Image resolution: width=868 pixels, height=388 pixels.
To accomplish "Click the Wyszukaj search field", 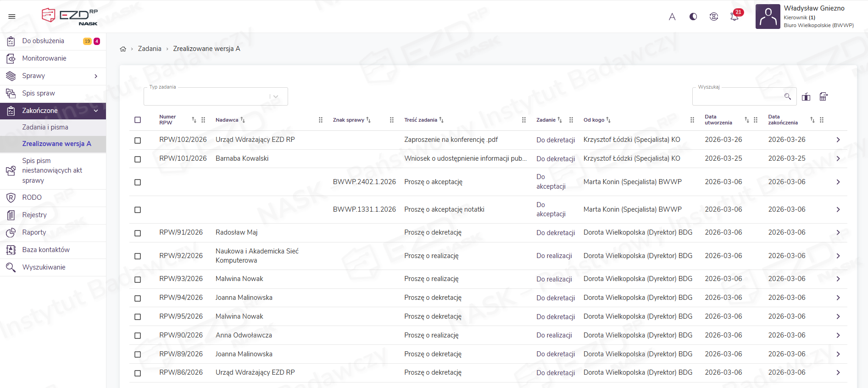I will [739, 96].
